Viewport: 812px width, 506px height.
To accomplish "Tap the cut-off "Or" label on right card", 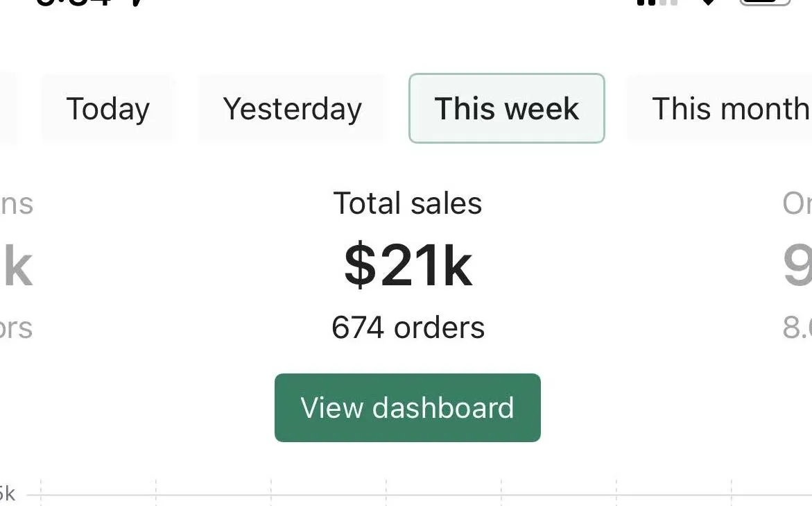I will [797, 203].
